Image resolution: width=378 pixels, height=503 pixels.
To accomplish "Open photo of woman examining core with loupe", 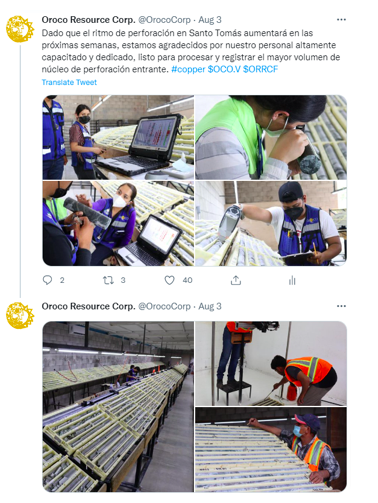I will [x=271, y=137].
